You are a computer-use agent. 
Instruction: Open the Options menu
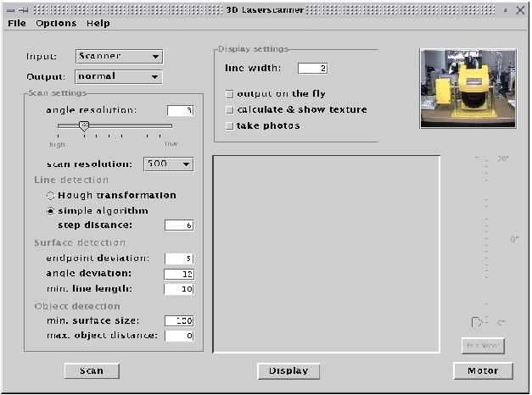56,24
